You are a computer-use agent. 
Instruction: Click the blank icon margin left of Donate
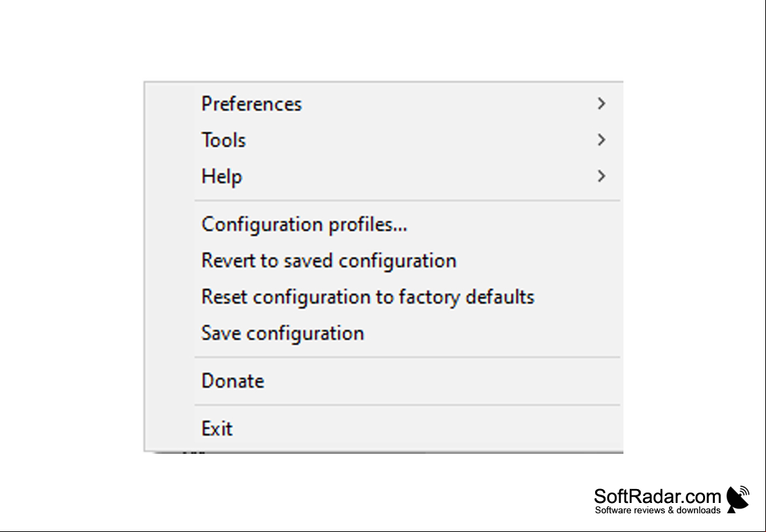pos(170,381)
